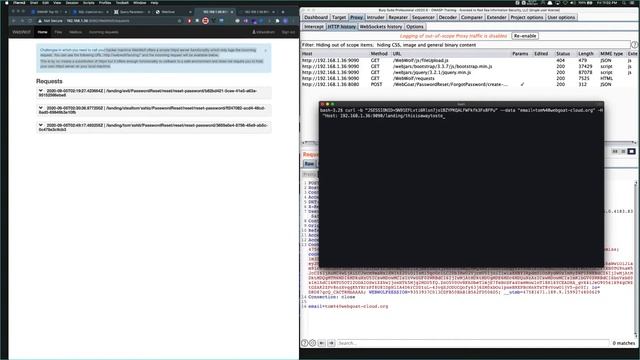Select the WebSockets history sub-tab

click(x=380, y=27)
